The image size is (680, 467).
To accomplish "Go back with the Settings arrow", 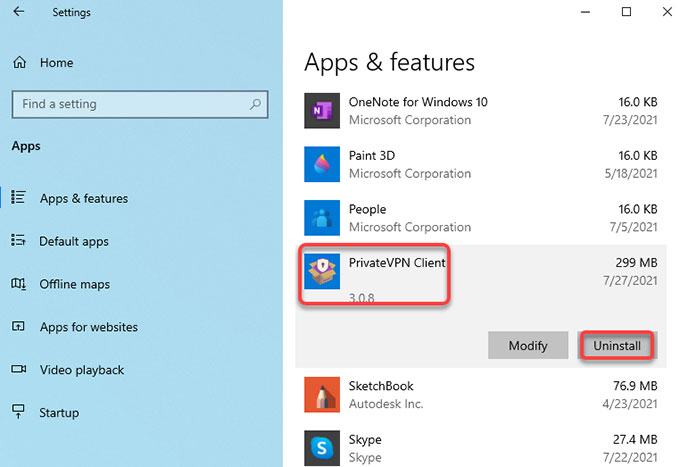I will pos(19,11).
